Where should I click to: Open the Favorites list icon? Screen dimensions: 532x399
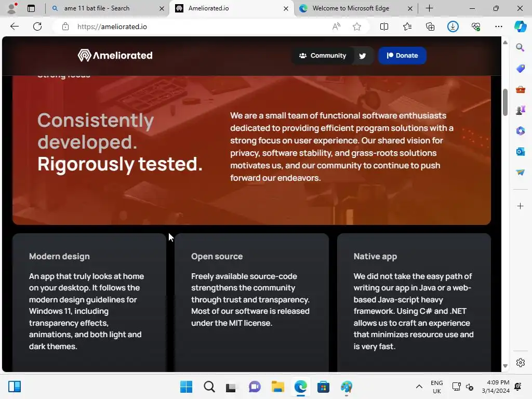407,26
